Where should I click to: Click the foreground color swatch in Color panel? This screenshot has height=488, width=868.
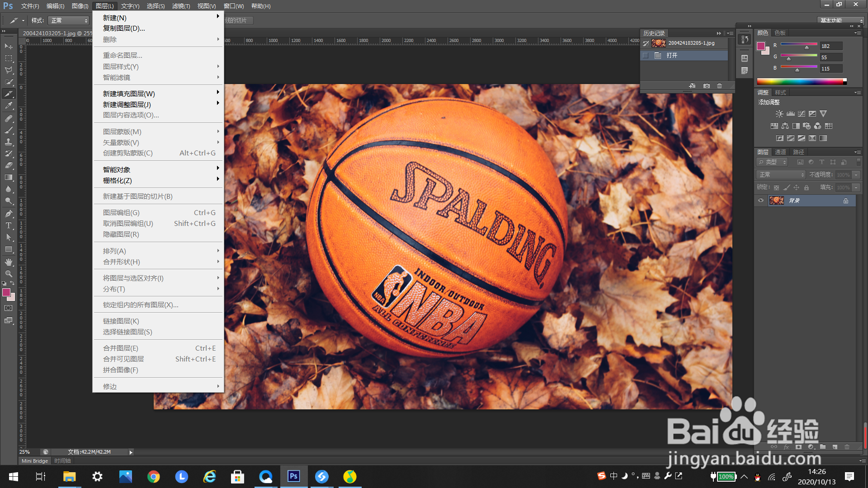(x=761, y=46)
